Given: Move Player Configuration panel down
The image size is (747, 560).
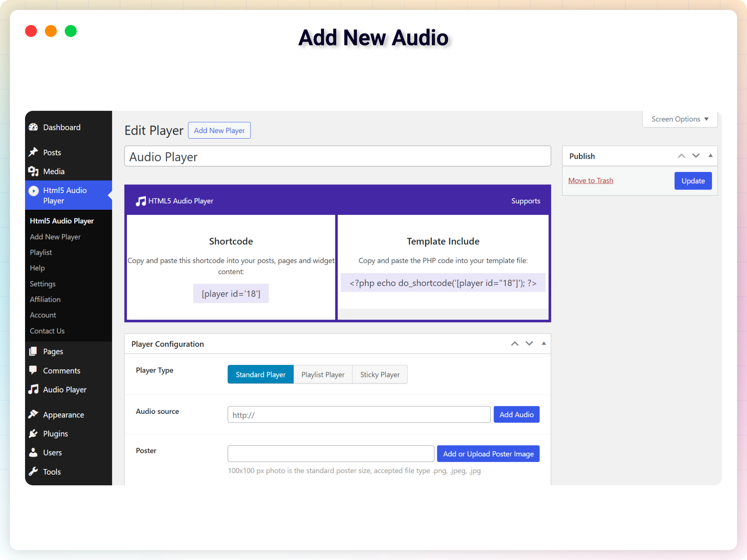Looking at the screenshot, I should (x=529, y=344).
